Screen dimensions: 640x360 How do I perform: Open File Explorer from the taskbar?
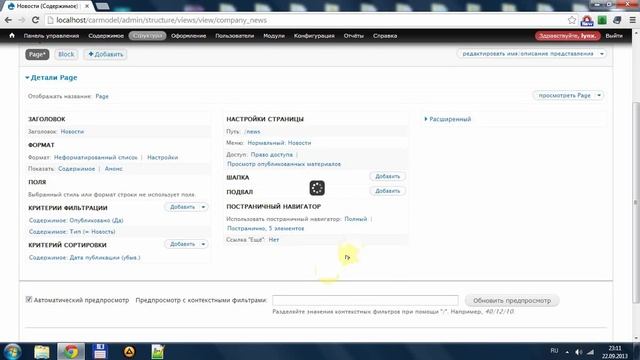pyautogui.click(x=42, y=351)
